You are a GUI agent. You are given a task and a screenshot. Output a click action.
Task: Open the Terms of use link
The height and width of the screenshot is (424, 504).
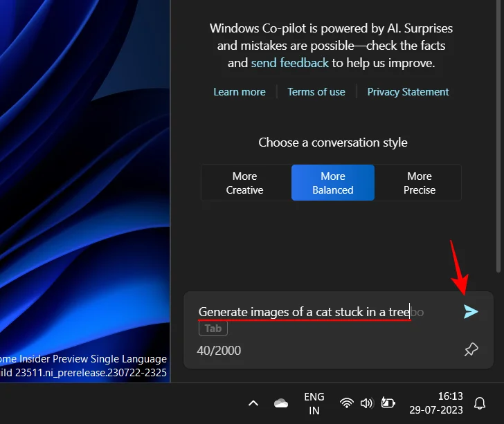(x=316, y=92)
